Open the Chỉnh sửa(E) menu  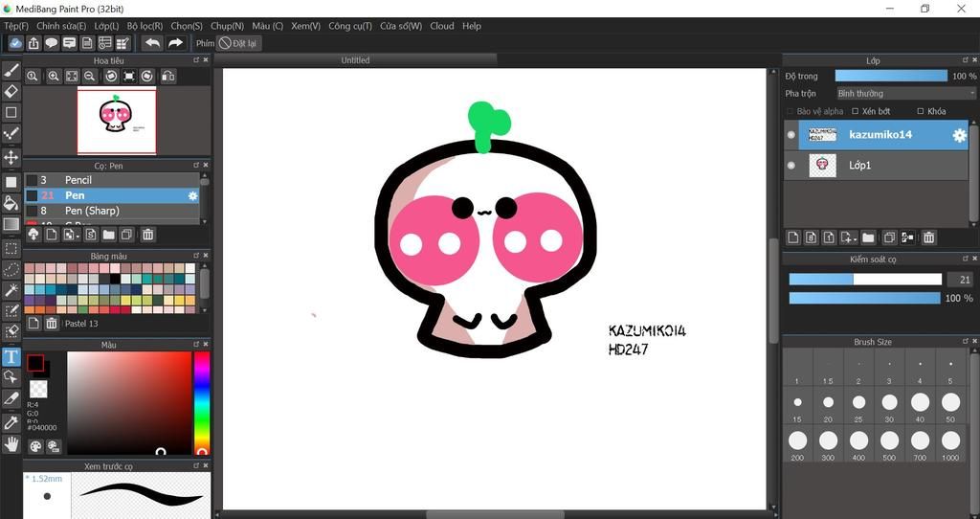pos(61,26)
